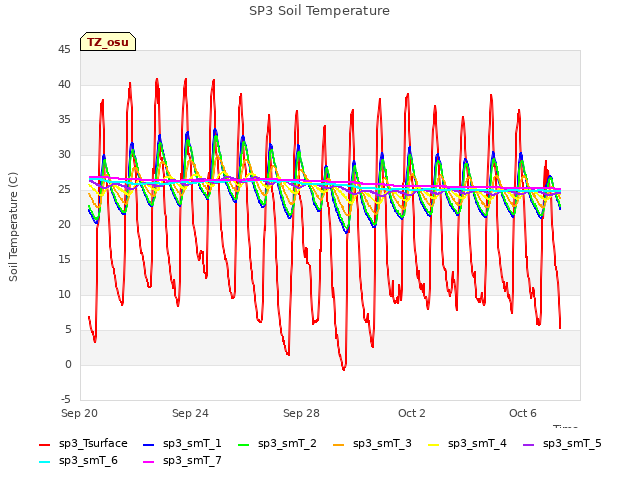Click the Oct 2 x-axis tick label
Screen dimensions: 640x480
pos(412,413)
